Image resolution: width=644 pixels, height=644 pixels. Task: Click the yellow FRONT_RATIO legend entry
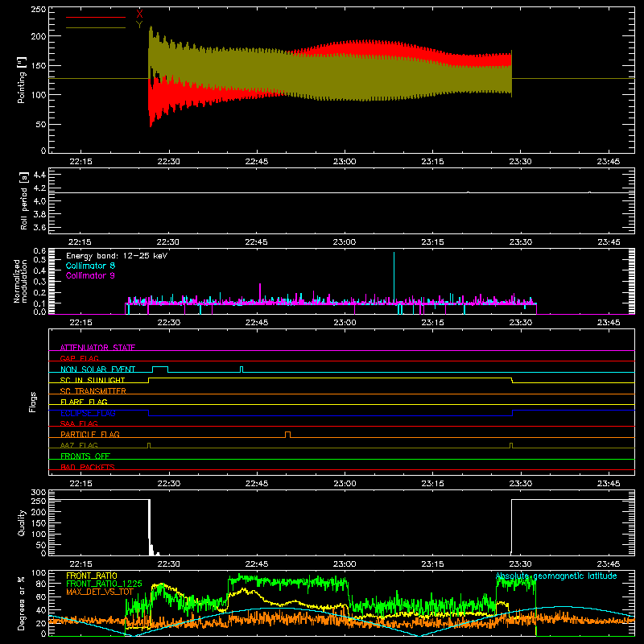92,576
